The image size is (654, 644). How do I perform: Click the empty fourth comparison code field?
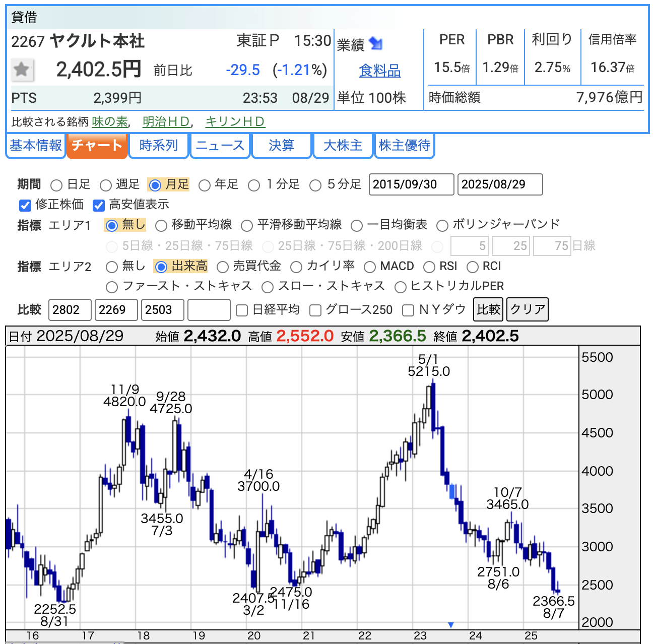209,310
